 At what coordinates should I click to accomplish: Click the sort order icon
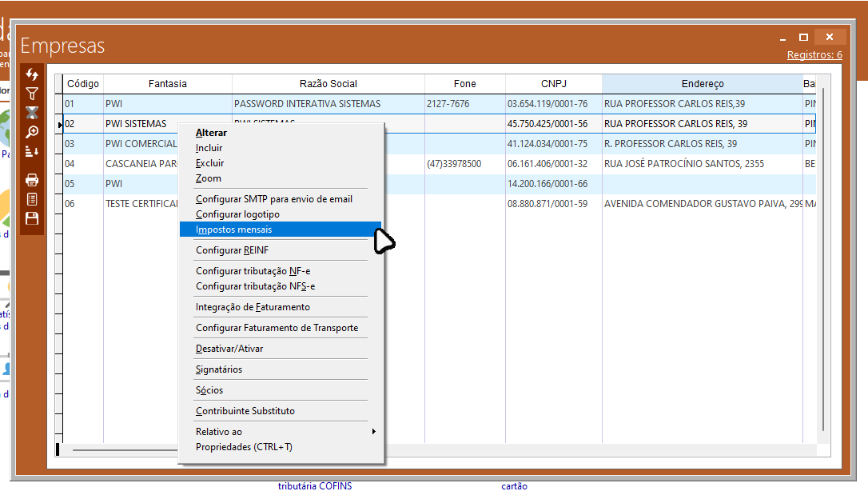(x=32, y=151)
